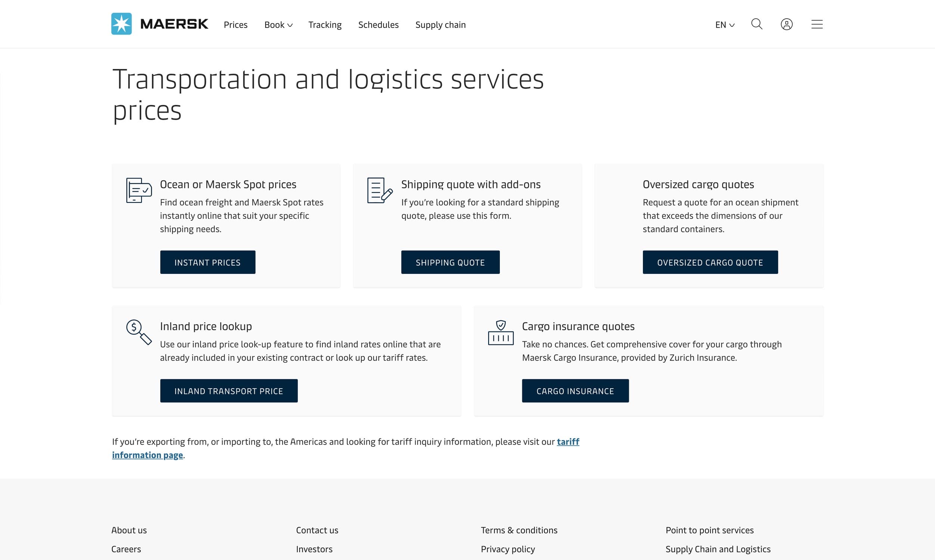Click the Shipping quote document pencil icon
The width and height of the screenshot is (935, 560).
[x=380, y=190]
